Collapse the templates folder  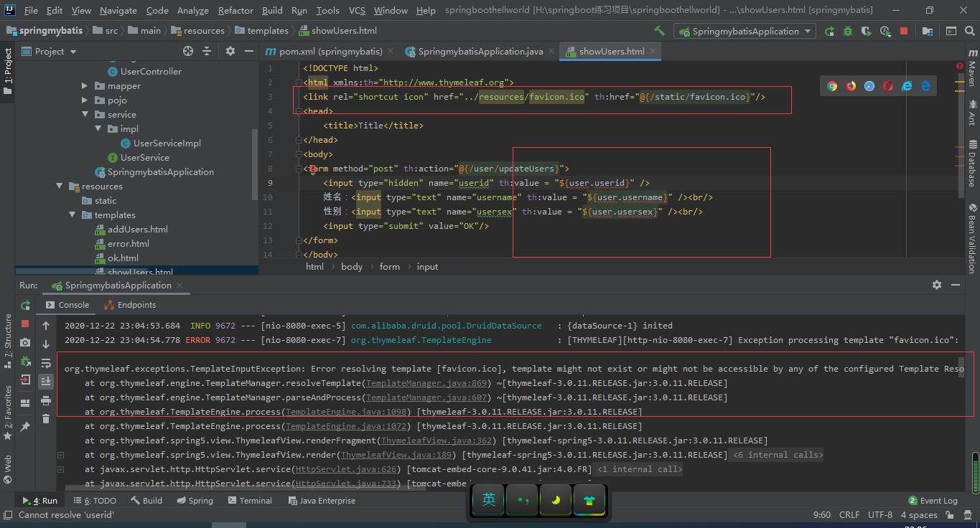72,215
